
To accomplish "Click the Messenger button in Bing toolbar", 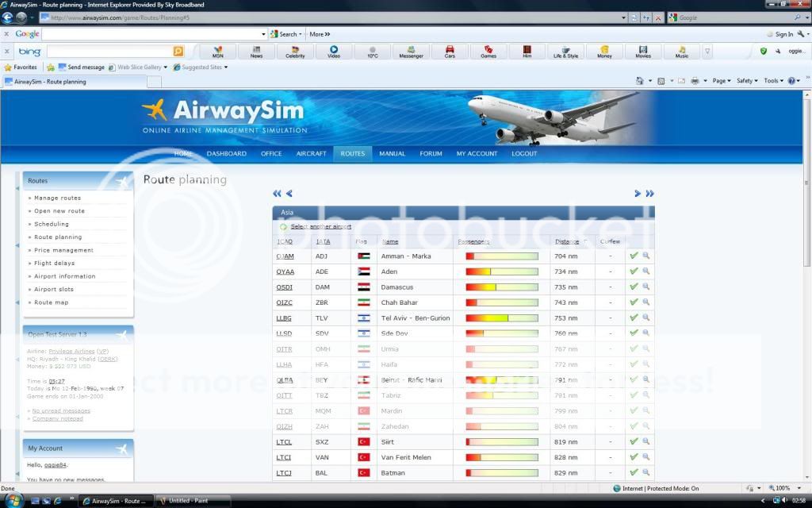I will coord(411,52).
